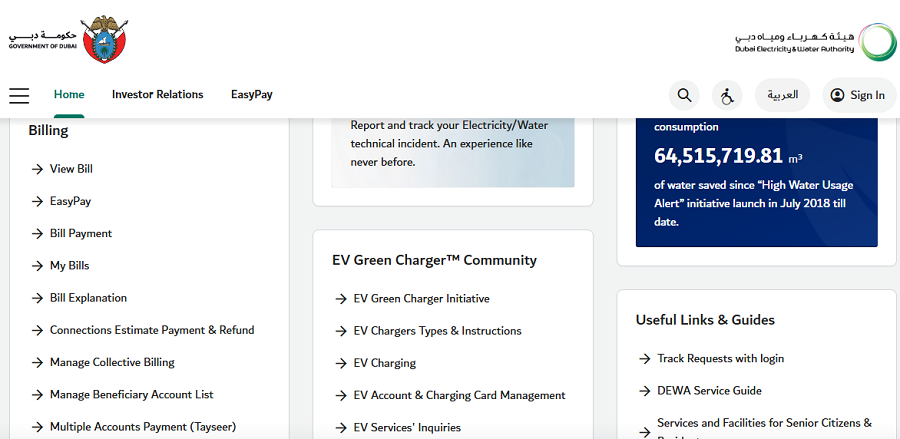This screenshot has width=900, height=439.
Task: Open the hamburger navigation menu
Action: pos(19,95)
